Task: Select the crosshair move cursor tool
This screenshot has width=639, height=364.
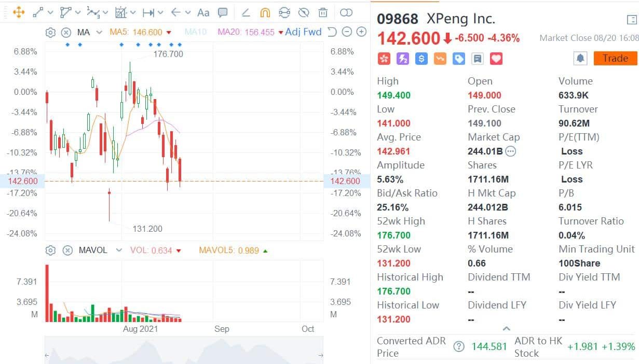Action: (x=18, y=12)
